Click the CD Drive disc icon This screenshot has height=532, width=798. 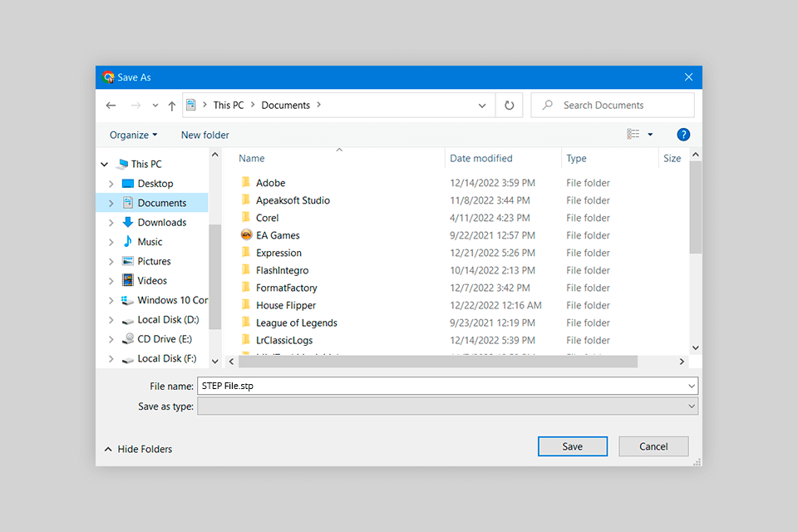click(128, 338)
